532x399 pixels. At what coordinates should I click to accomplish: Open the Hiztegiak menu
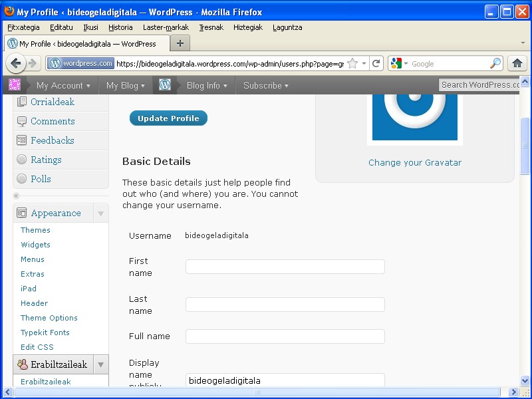coord(248,27)
